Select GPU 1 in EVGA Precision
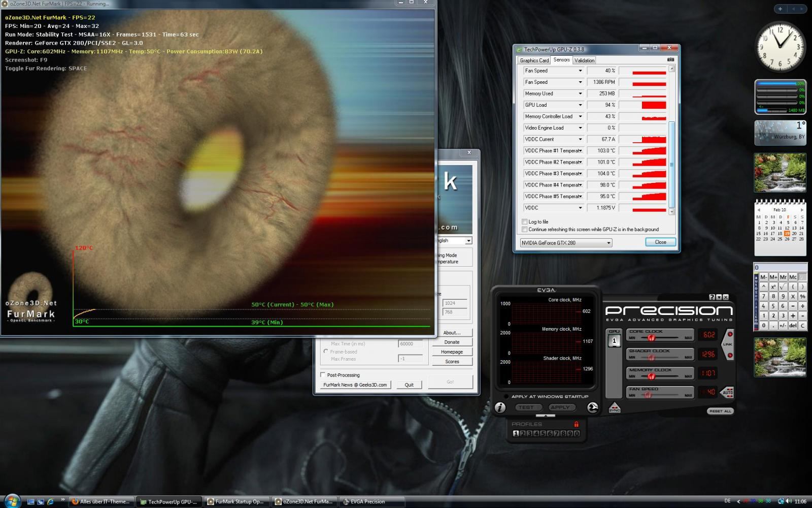812x508 pixels. point(614,340)
